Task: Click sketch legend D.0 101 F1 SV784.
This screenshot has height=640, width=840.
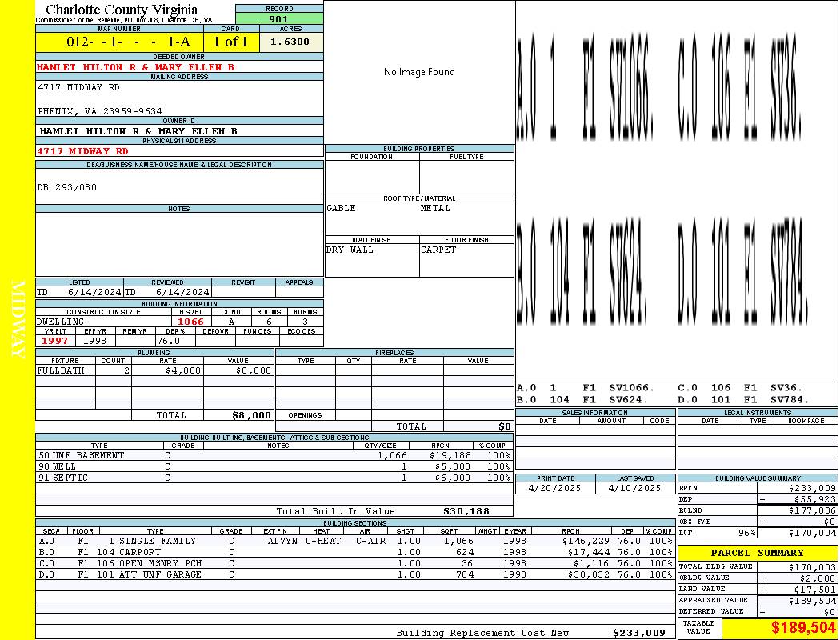Action: (743, 399)
